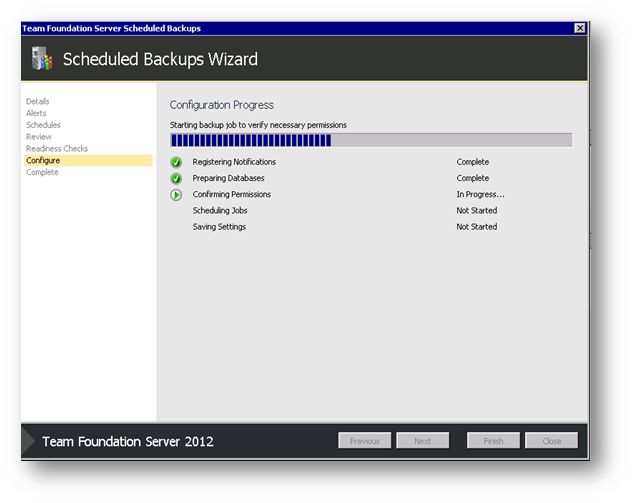Click Complete status for Registering Notifications
The height and width of the screenshot is (503, 633).
click(x=473, y=162)
